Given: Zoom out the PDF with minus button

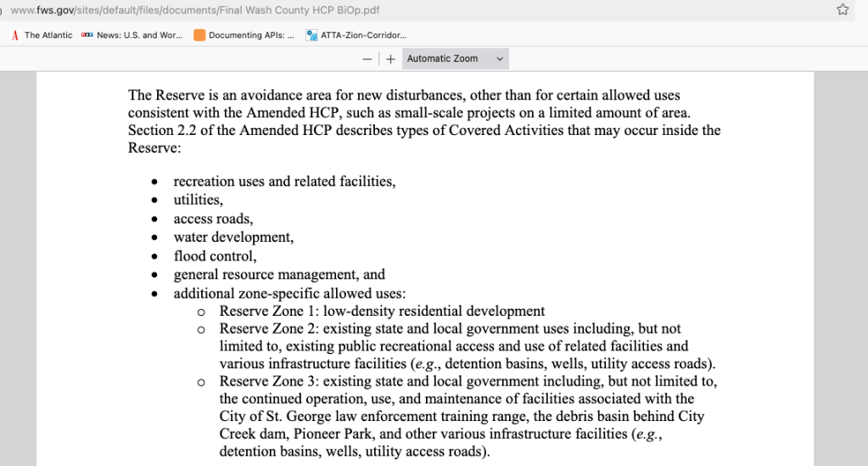Looking at the screenshot, I should click(367, 59).
